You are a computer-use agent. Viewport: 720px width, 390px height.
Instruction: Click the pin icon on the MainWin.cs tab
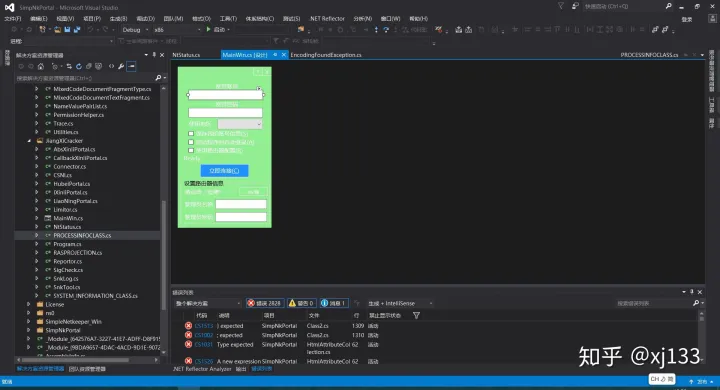275,55
